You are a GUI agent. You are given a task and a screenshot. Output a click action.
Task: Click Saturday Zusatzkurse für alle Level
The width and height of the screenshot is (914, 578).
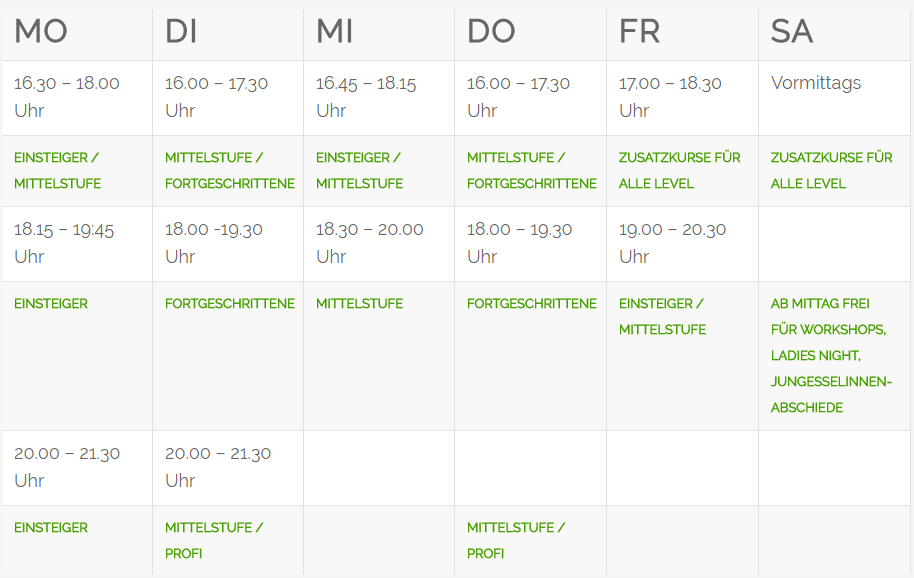(x=831, y=170)
